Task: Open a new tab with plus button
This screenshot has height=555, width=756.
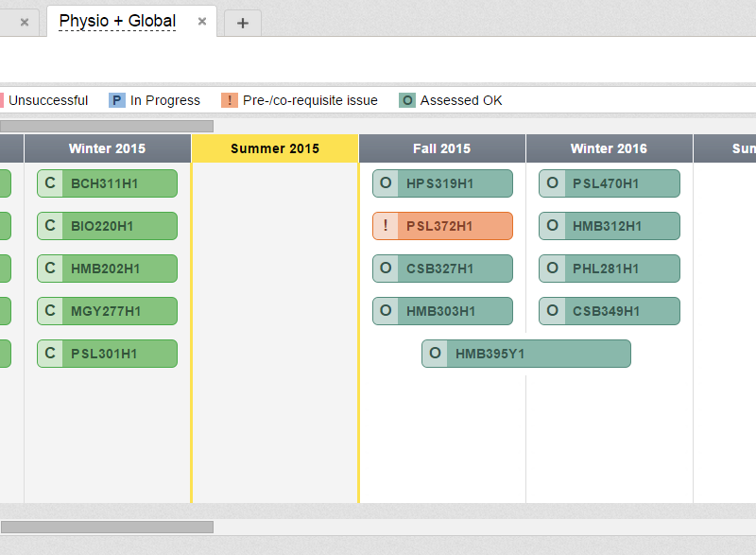Action: pyautogui.click(x=243, y=23)
